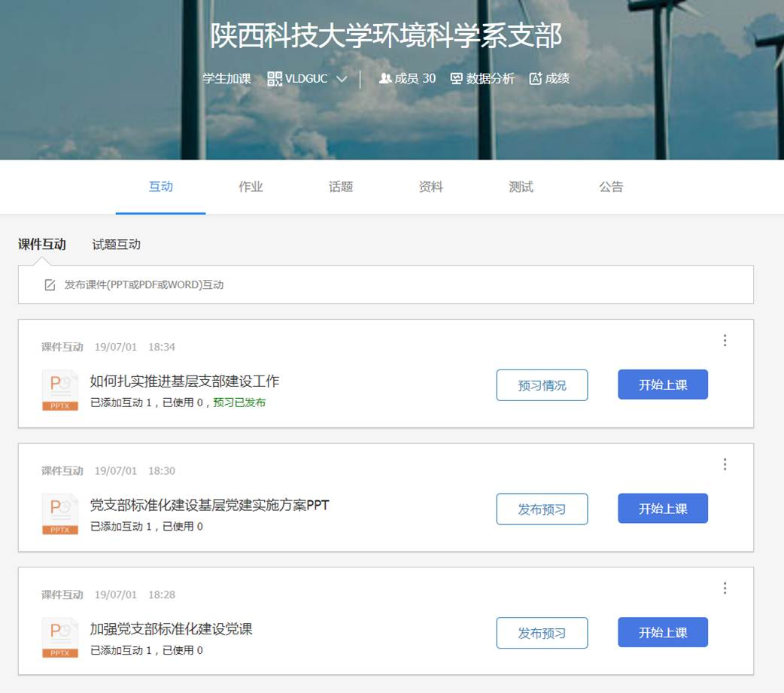The width and height of the screenshot is (784, 693).
Task: Click 预习情况 for the first courseware
Action: (542, 385)
